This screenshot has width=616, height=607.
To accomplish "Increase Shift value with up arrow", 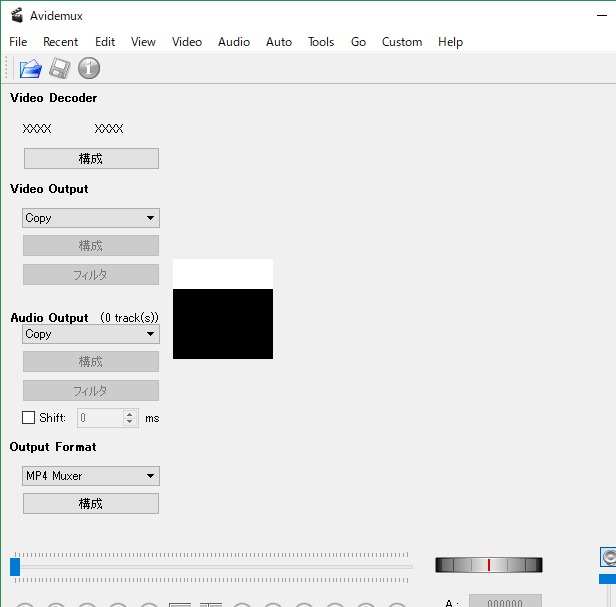I will tap(130, 414).
